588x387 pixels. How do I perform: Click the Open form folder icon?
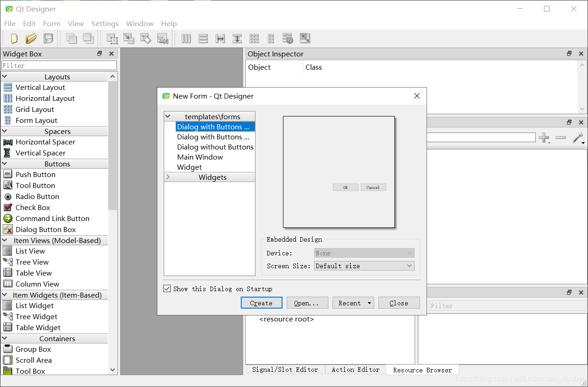[x=31, y=39]
